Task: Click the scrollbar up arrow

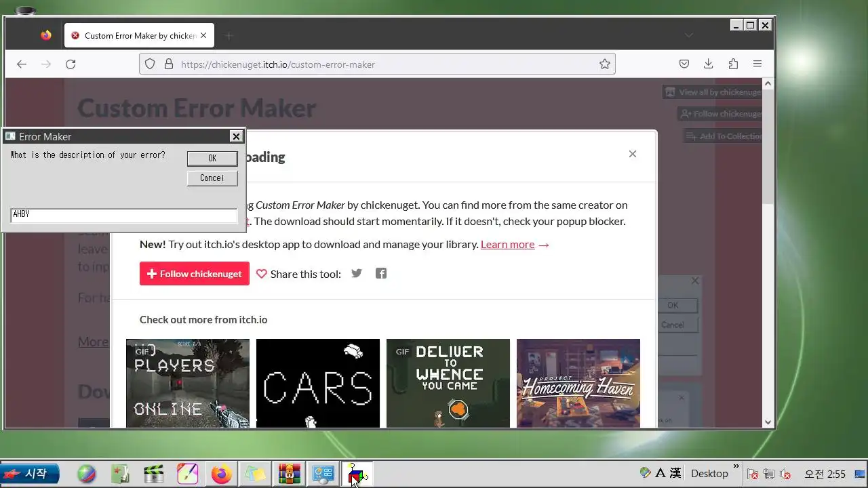Action: (x=768, y=84)
